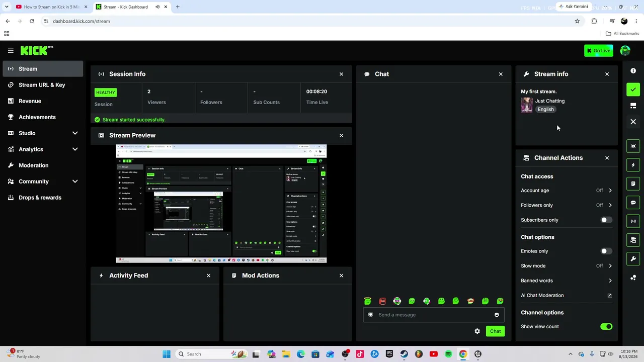The width and height of the screenshot is (644, 362).
Task: Pick the angel halo emote
Action: (x=368, y=301)
